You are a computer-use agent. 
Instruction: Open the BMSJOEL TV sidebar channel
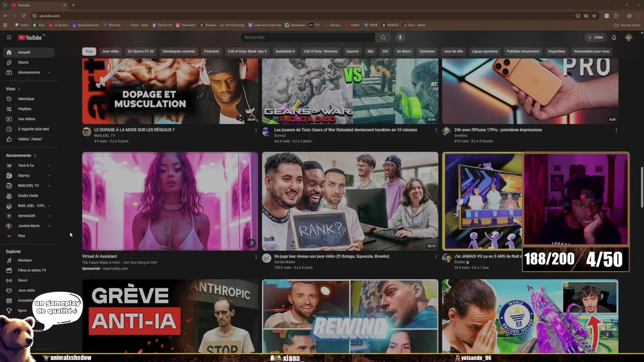tap(28, 186)
